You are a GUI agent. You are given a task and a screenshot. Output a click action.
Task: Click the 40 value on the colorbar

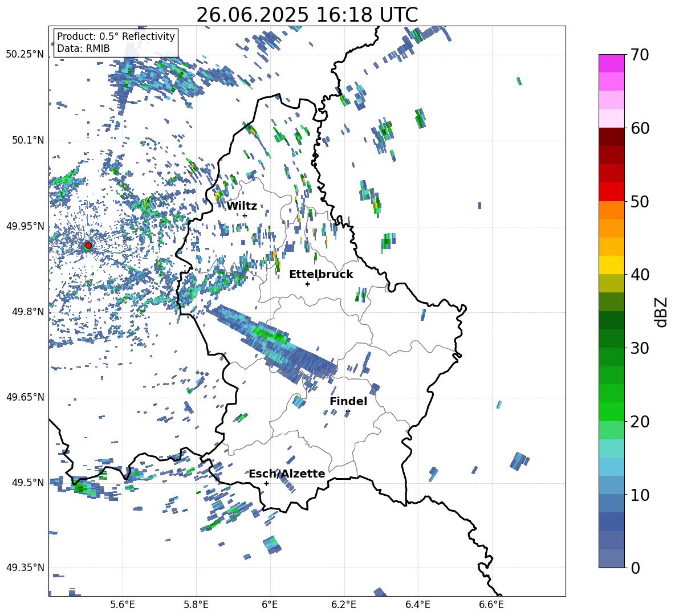tap(639, 275)
